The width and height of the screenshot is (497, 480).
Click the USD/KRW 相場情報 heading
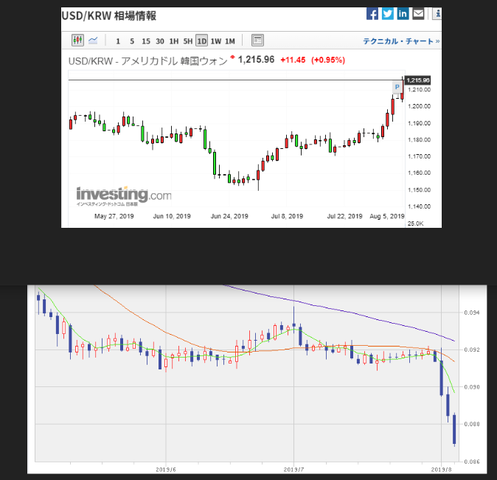109,16
